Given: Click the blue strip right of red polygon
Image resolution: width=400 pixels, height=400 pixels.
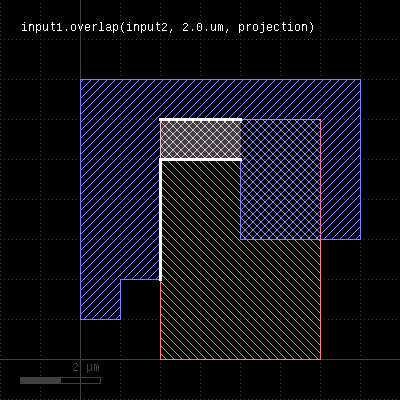Looking at the screenshot, I should pos(340,179).
